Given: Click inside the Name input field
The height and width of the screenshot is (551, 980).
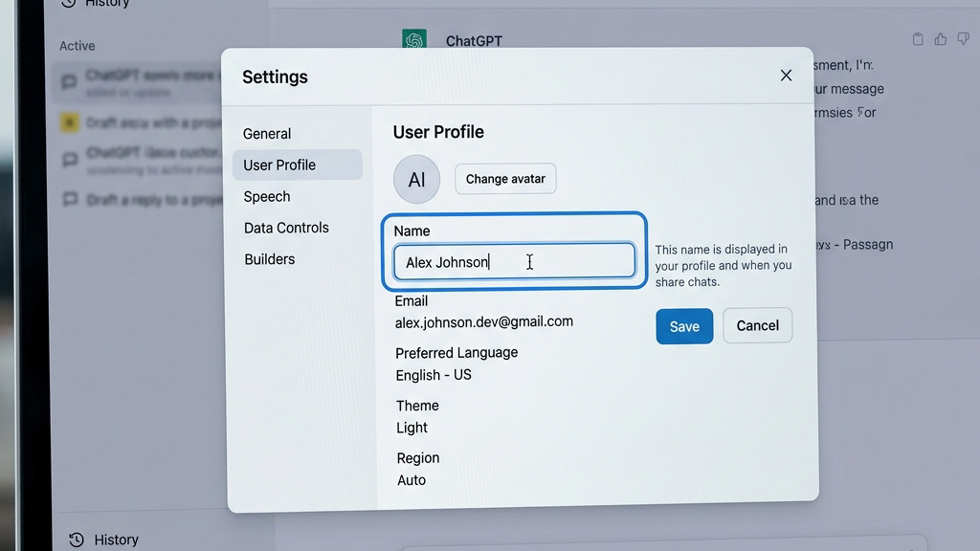Looking at the screenshot, I should (x=514, y=261).
